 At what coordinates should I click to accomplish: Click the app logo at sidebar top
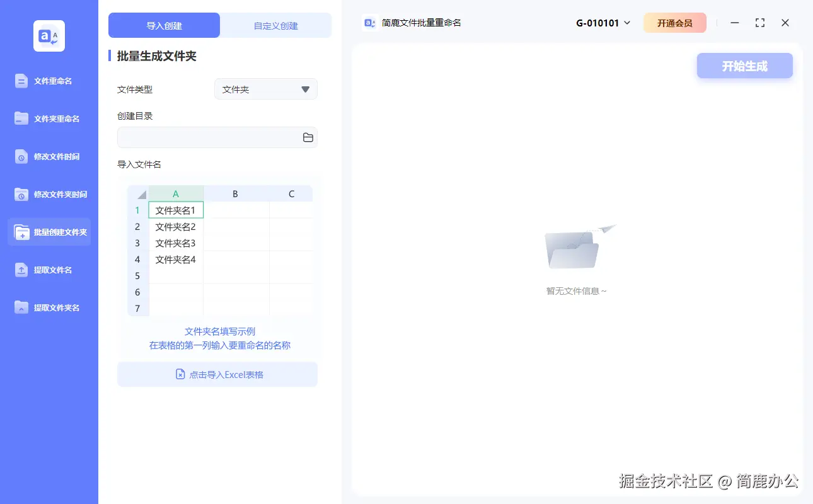click(49, 36)
